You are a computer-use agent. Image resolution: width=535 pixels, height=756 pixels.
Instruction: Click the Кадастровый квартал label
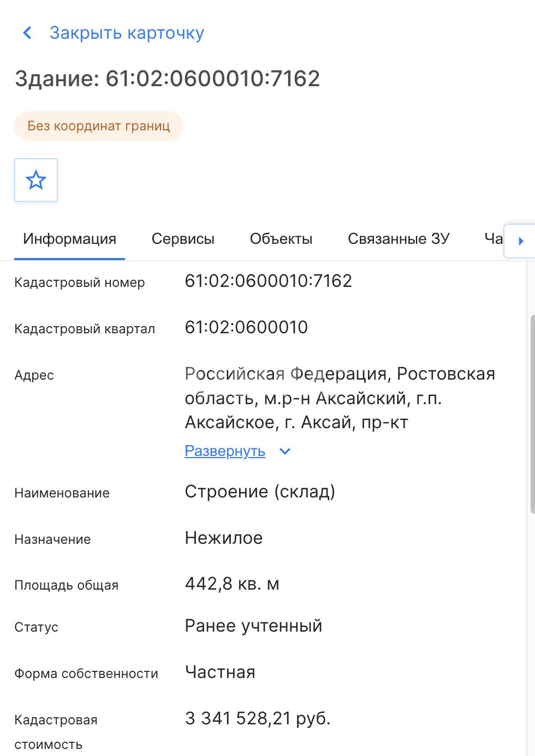point(85,329)
